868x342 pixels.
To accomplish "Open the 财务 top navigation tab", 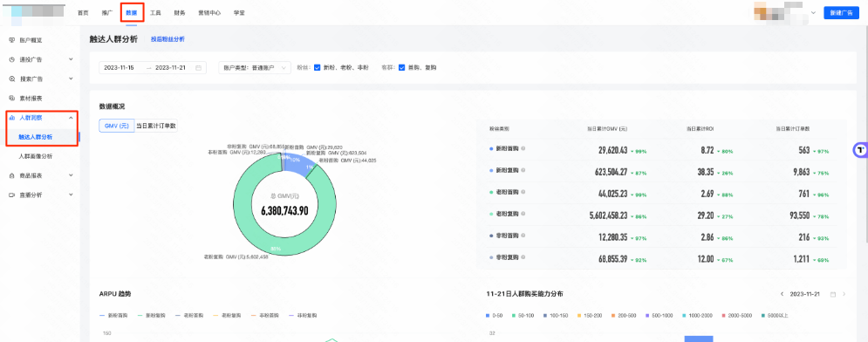I will 180,13.
